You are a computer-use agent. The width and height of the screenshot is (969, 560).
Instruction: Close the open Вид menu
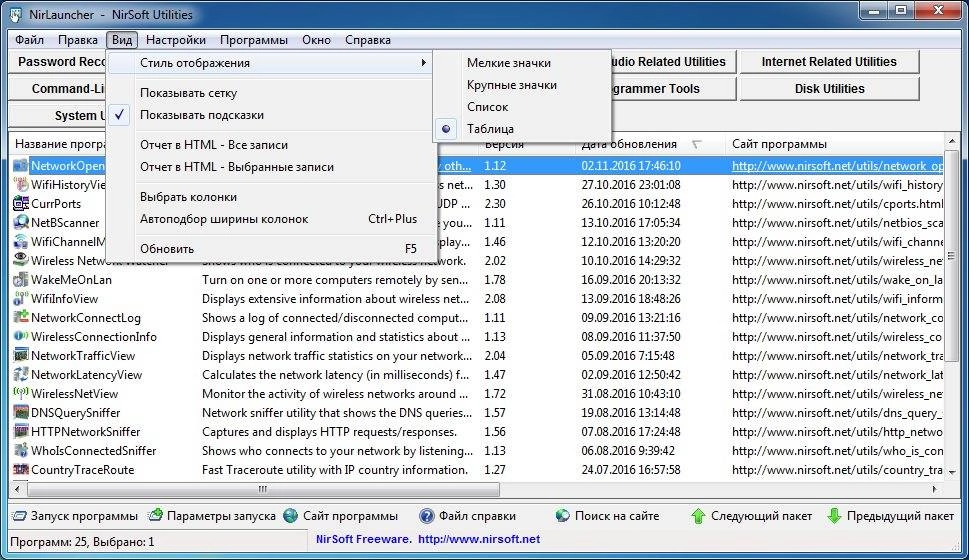(122, 40)
